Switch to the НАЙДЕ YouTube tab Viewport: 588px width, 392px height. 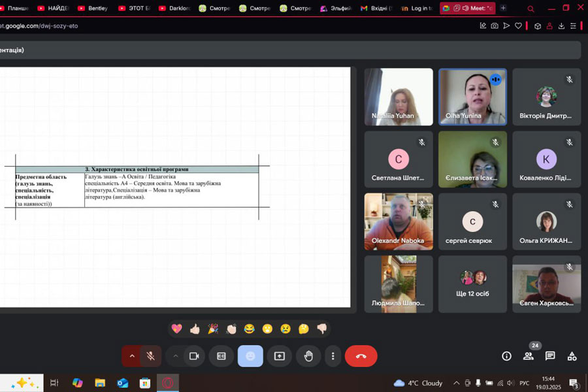click(54, 8)
